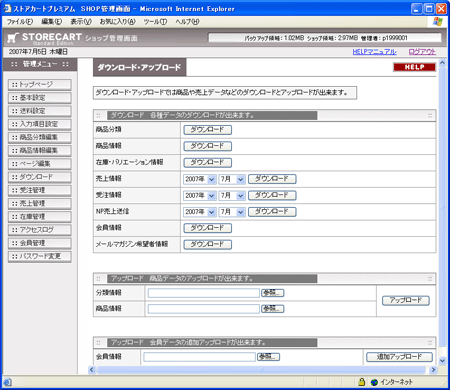Click the horizontal scrollbar thumb

[261, 370]
